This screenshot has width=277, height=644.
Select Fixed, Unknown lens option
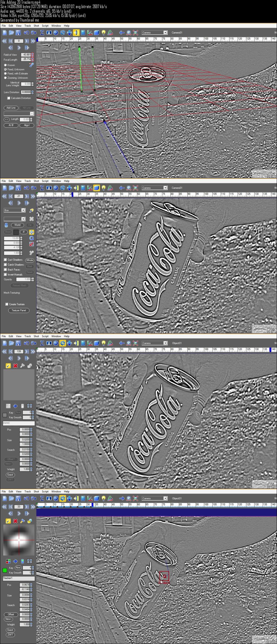(5, 69)
